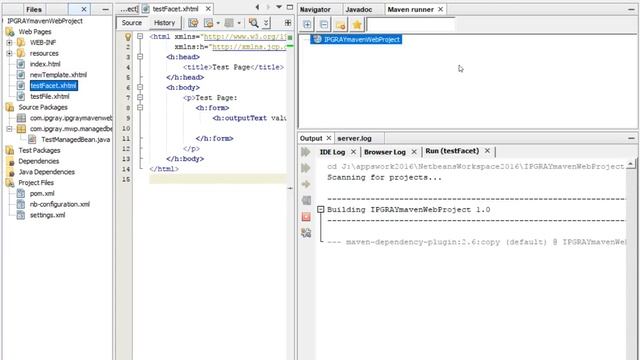The width and height of the screenshot is (640, 360).
Task: Click the second re-run double arrow icon in Output
Action: point(306,168)
